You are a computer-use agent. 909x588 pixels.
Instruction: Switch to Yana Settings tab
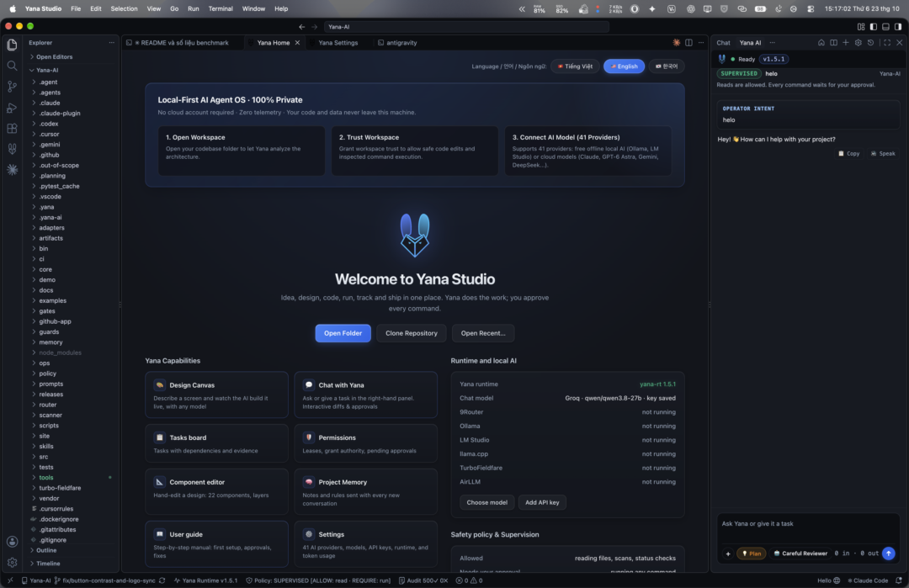coord(338,42)
